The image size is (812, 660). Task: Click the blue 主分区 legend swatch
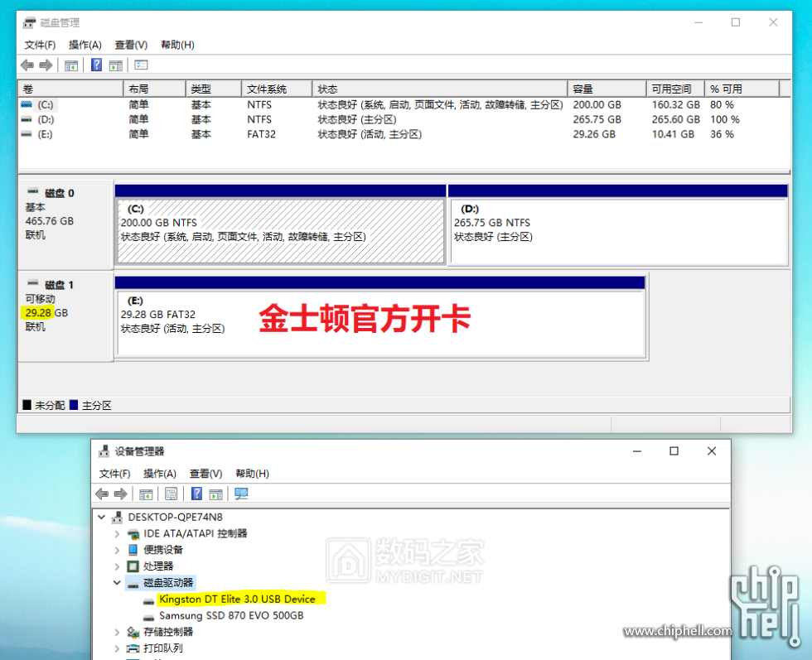click(x=74, y=405)
